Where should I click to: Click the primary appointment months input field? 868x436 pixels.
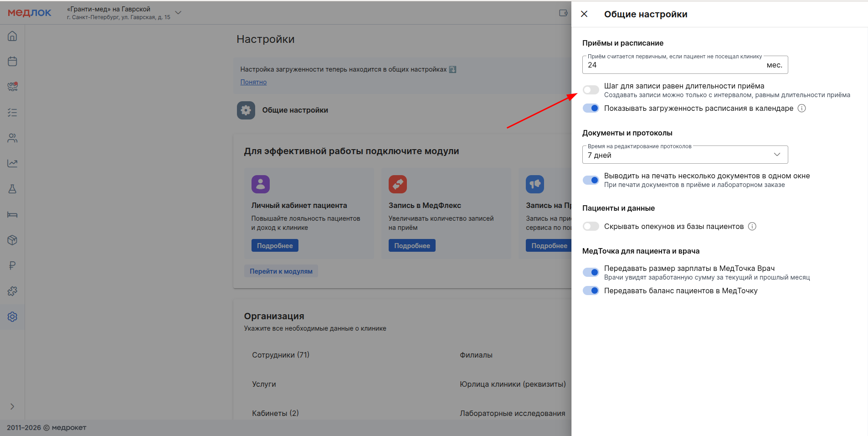click(x=674, y=65)
